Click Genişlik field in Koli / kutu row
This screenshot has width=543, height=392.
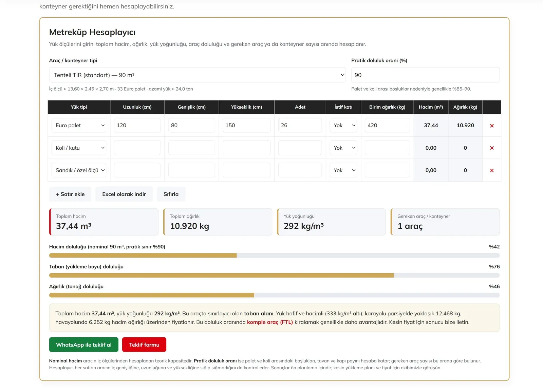click(191, 148)
